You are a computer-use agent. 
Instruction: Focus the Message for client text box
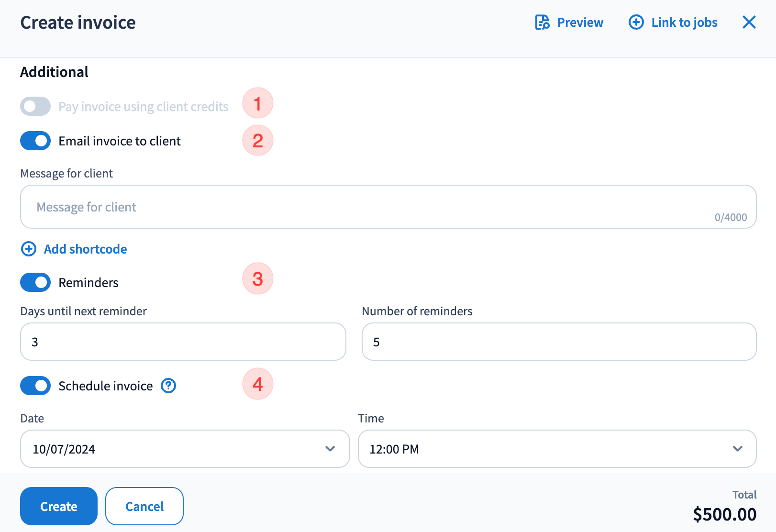click(373, 207)
